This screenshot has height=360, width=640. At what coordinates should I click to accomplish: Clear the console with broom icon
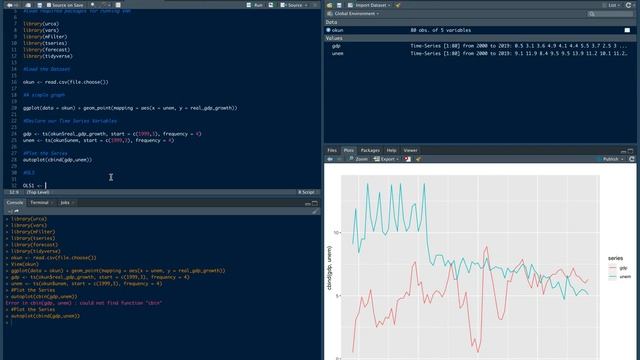tap(316, 211)
